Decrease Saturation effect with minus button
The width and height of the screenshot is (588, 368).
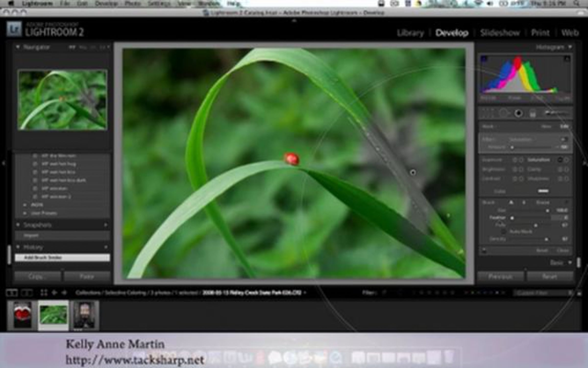pyautogui.click(x=560, y=160)
